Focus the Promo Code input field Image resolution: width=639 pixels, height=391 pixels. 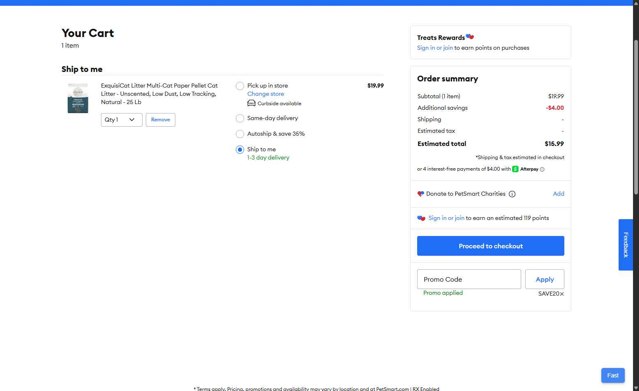pos(469,279)
